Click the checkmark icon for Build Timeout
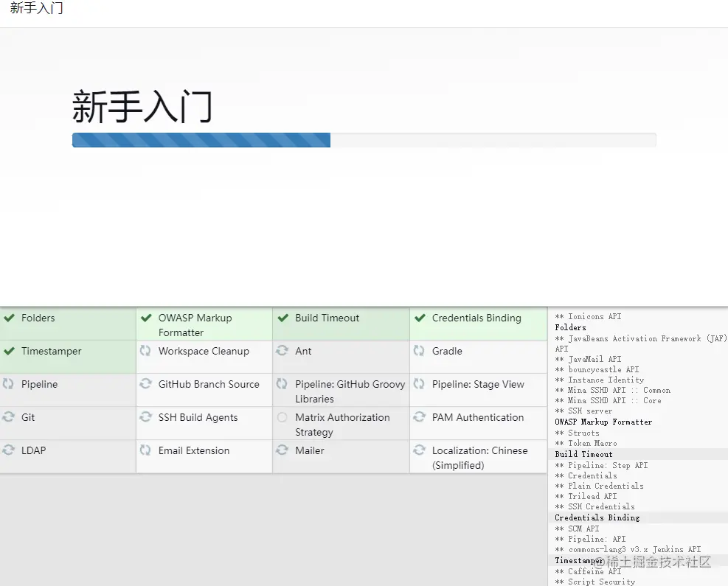Image resolution: width=728 pixels, height=586 pixels. [283, 318]
